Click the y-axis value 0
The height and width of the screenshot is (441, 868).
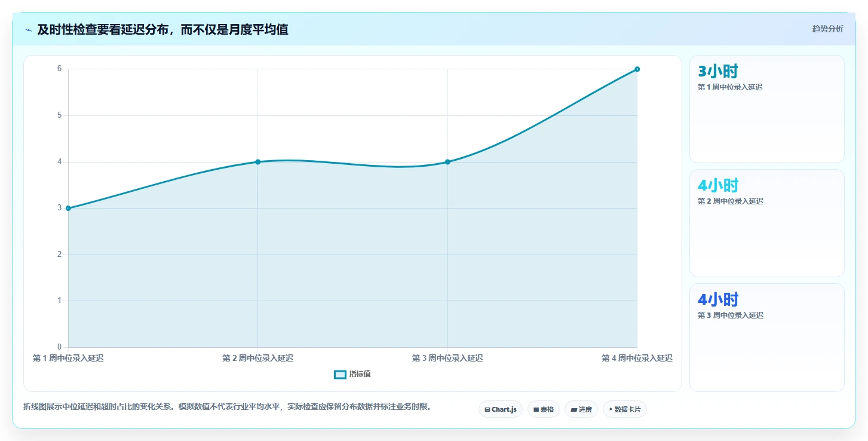[60, 347]
